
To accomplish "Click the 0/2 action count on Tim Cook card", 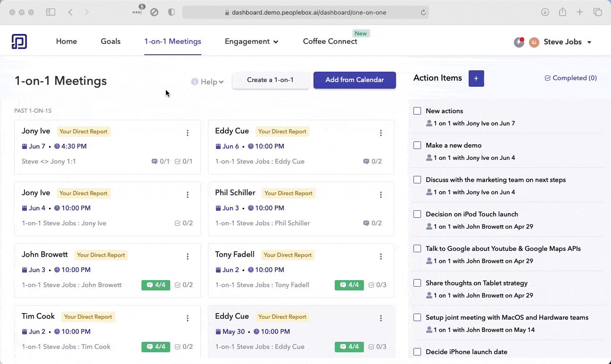I will (x=184, y=347).
